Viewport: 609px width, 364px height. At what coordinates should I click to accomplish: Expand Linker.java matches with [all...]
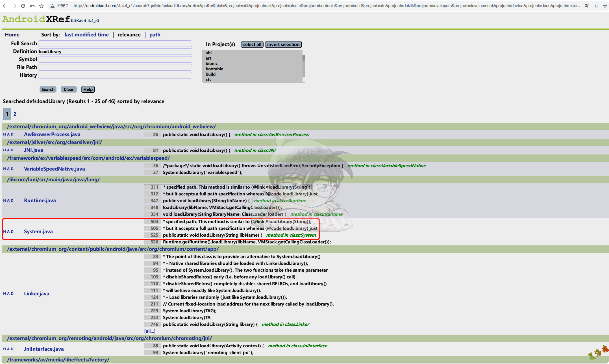150,331
